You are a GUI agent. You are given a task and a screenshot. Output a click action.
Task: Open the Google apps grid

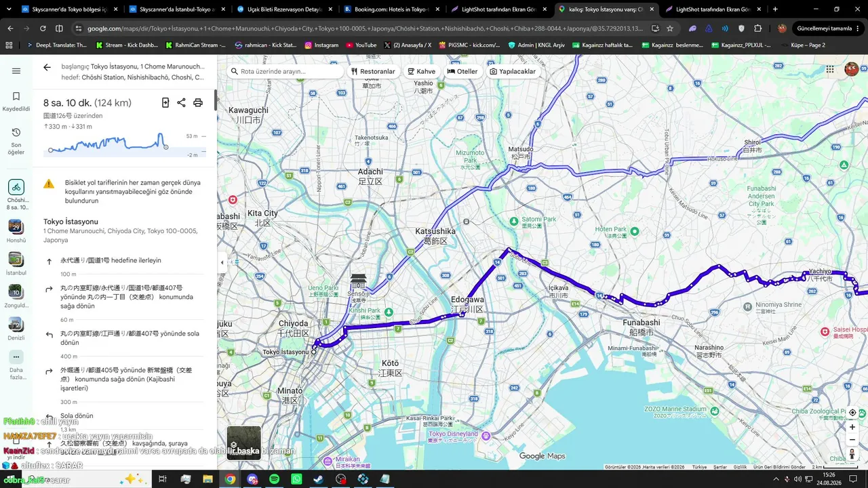pos(830,69)
